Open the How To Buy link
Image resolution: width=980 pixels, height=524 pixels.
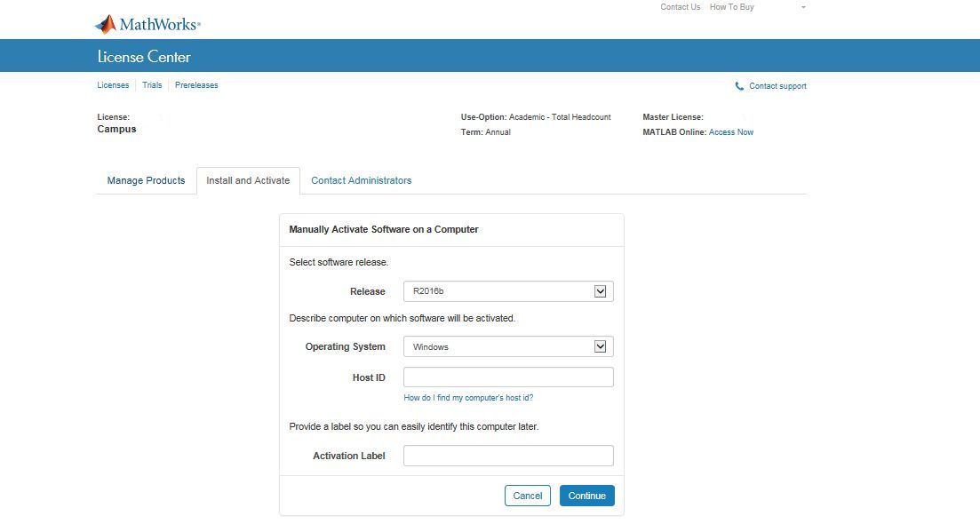[x=731, y=7]
